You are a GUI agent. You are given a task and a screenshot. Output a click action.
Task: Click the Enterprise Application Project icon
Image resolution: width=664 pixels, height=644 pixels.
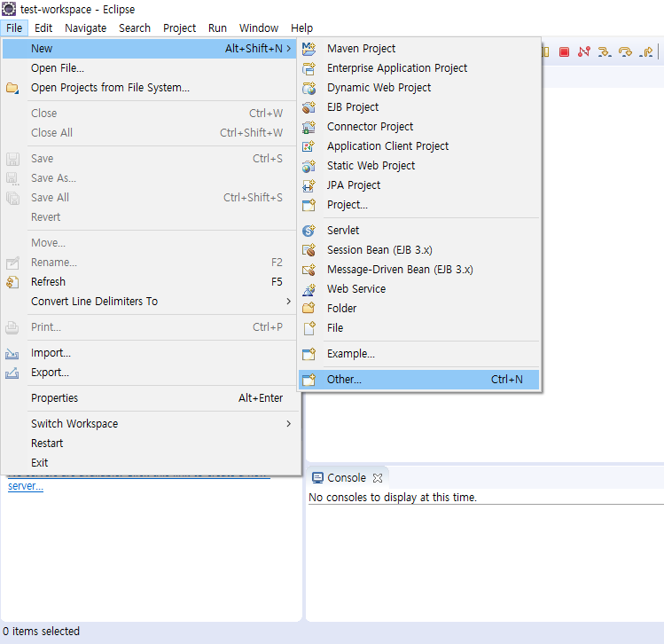pyautogui.click(x=309, y=68)
